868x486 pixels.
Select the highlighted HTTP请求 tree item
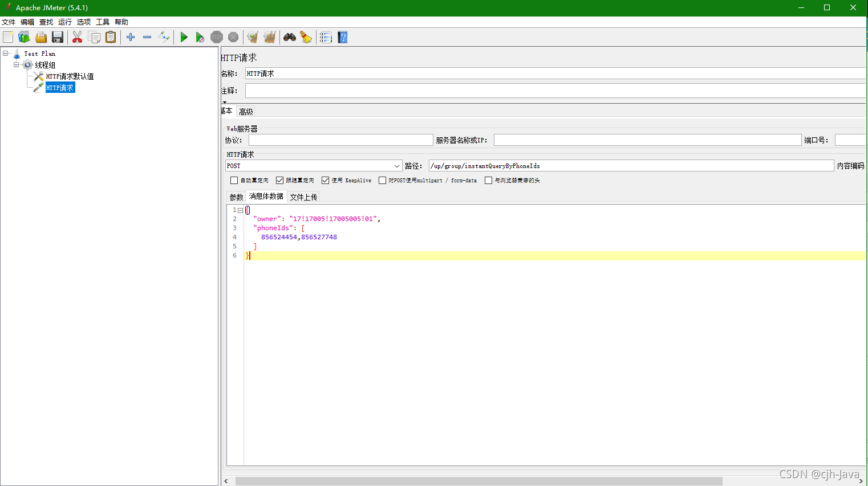pos(60,88)
